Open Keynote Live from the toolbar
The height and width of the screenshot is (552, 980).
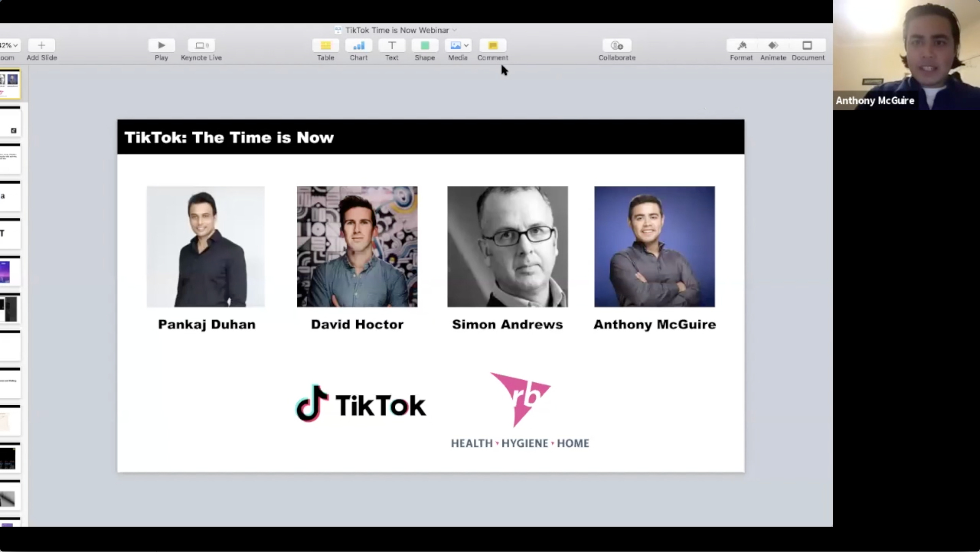(x=201, y=46)
